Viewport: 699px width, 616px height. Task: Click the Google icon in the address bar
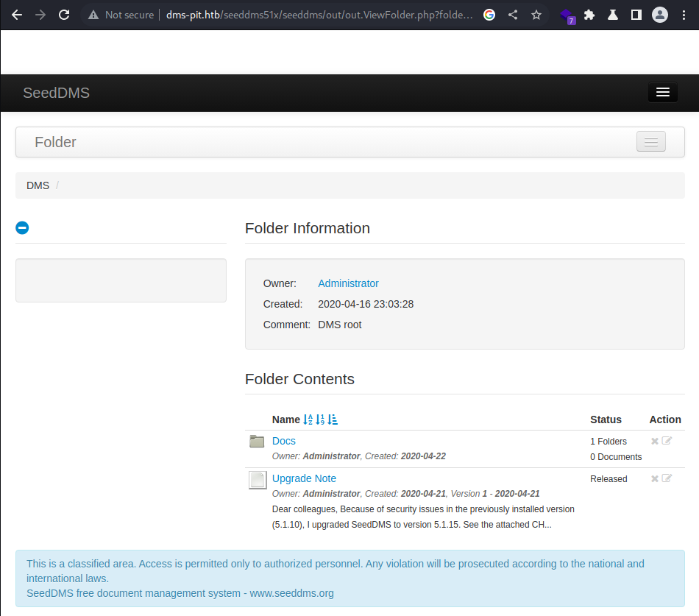489,15
